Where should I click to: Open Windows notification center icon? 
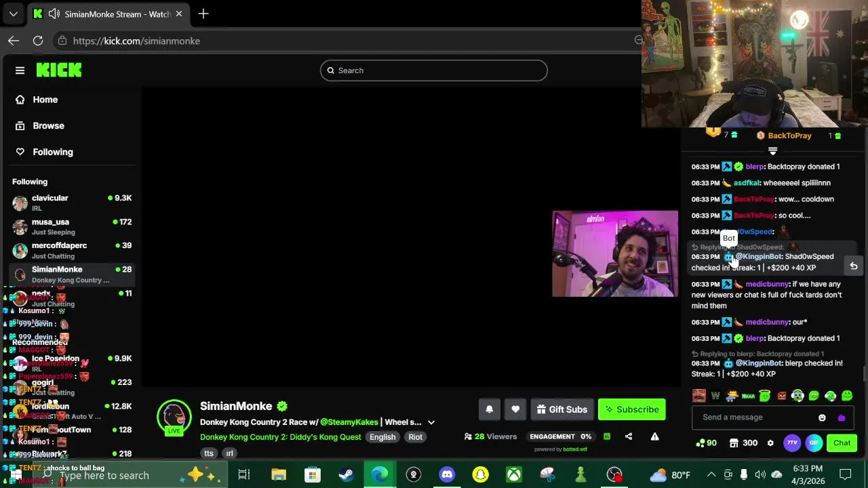click(846, 475)
